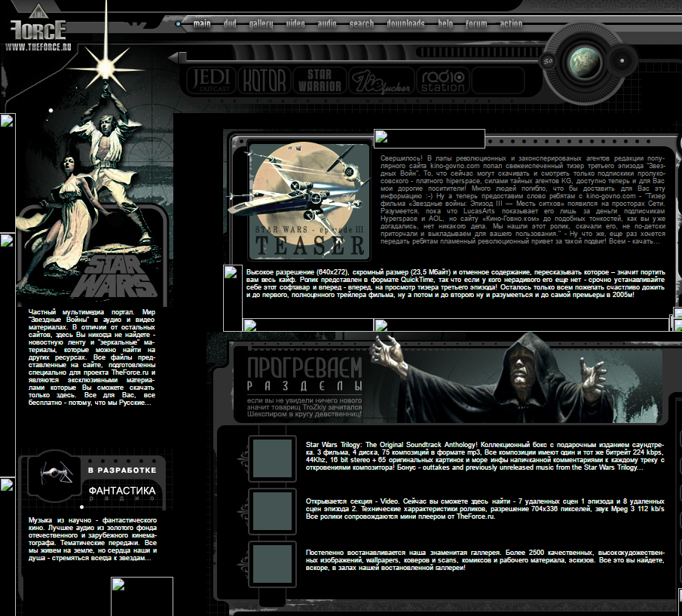Click the broken image above teaser news text
This screenshot has width=682, height=616.
(x=430, y=138)
